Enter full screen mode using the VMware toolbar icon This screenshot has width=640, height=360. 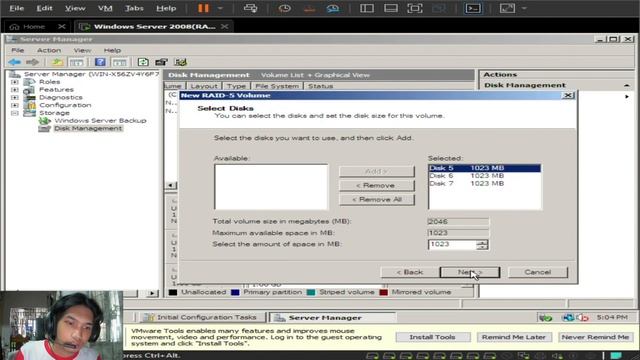415,8
